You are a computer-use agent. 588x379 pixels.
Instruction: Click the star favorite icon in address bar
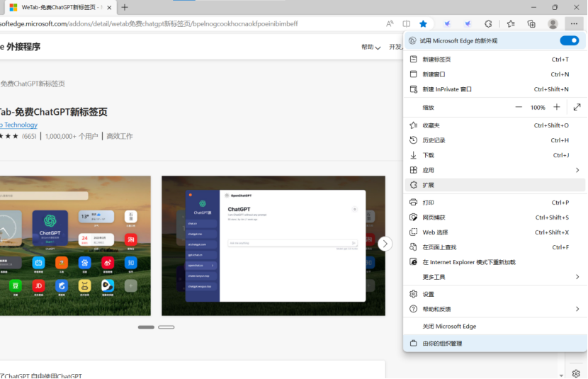coord(424,24)
